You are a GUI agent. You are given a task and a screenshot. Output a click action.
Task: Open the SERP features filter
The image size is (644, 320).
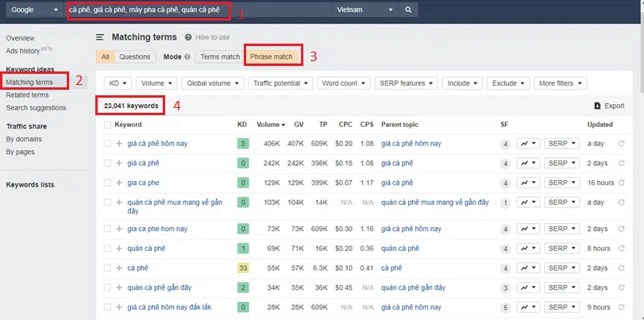click(407, 83)
